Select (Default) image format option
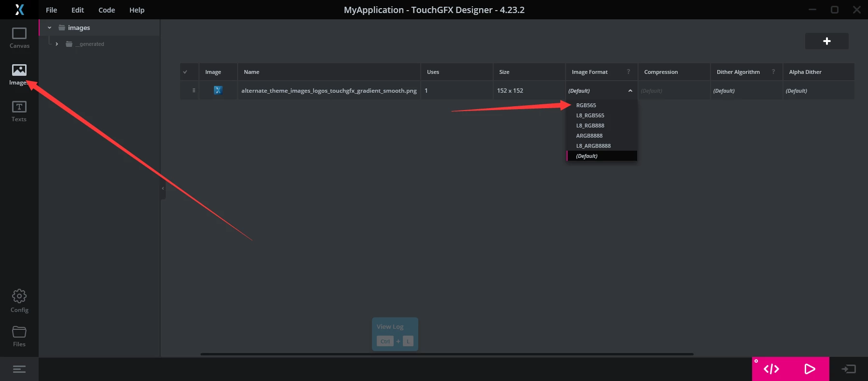Viewport: 868px width, 381px height. 602,156
